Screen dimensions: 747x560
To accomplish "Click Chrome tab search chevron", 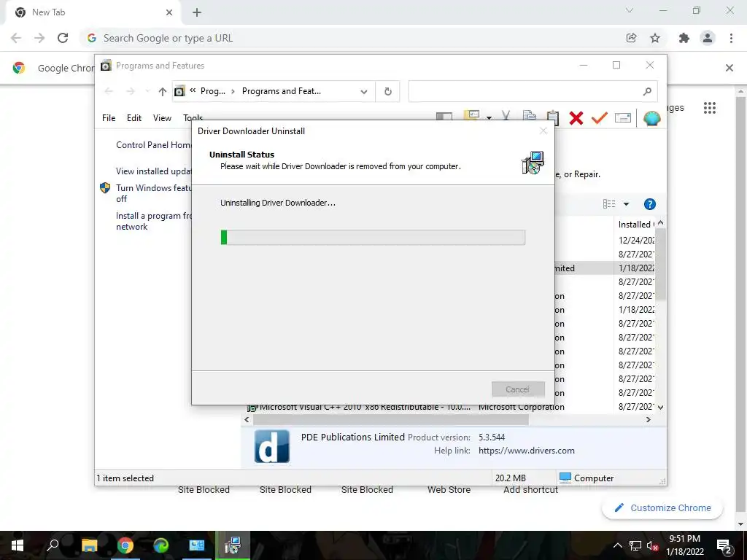I will tap(630, 10).
